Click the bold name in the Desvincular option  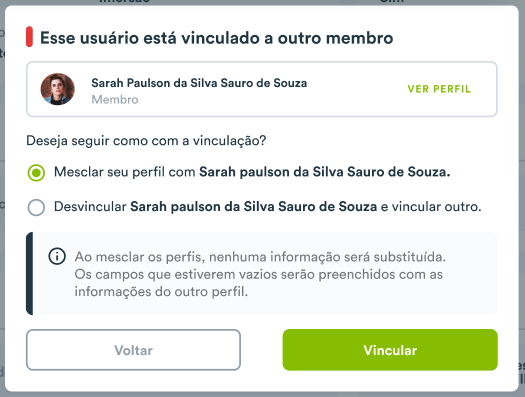coord(253,207)
